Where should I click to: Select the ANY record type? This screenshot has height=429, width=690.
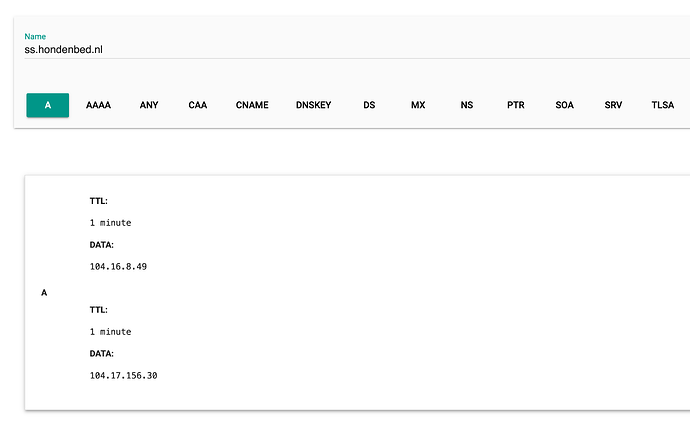tap(149, 105)
